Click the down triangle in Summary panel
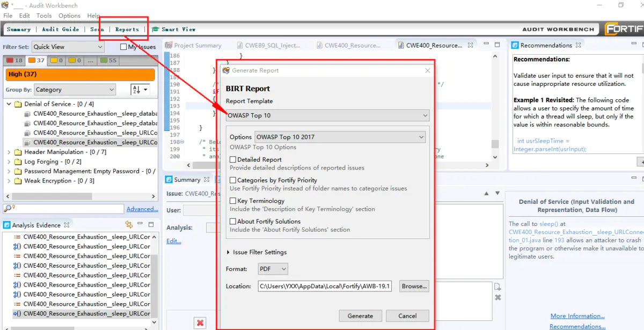The image size is (644, 330). pos(498,193)
